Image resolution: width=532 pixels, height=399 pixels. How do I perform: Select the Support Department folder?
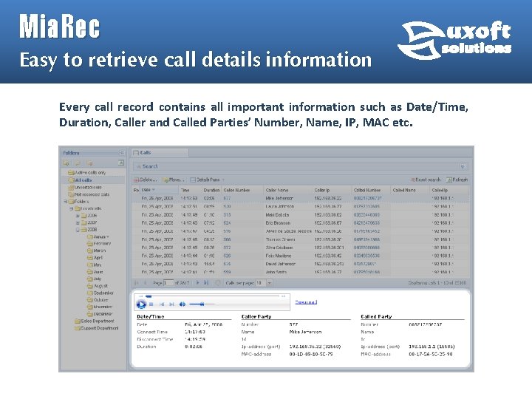click(x=97, y=328)
